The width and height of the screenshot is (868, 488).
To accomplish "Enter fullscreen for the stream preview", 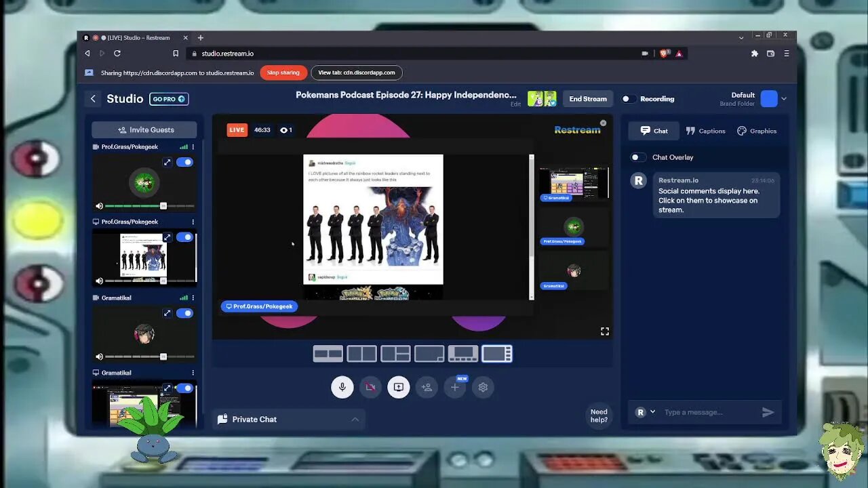I will [605, 331].
